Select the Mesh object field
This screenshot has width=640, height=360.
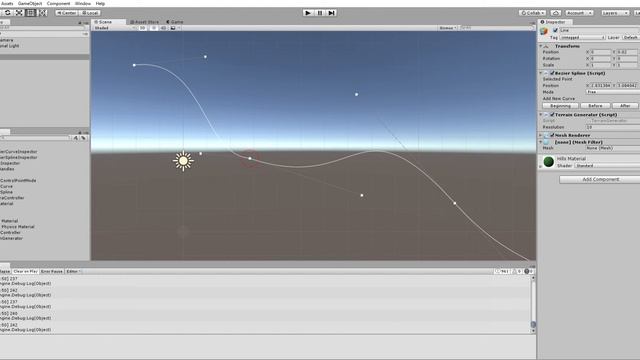[x=613, y=148]
